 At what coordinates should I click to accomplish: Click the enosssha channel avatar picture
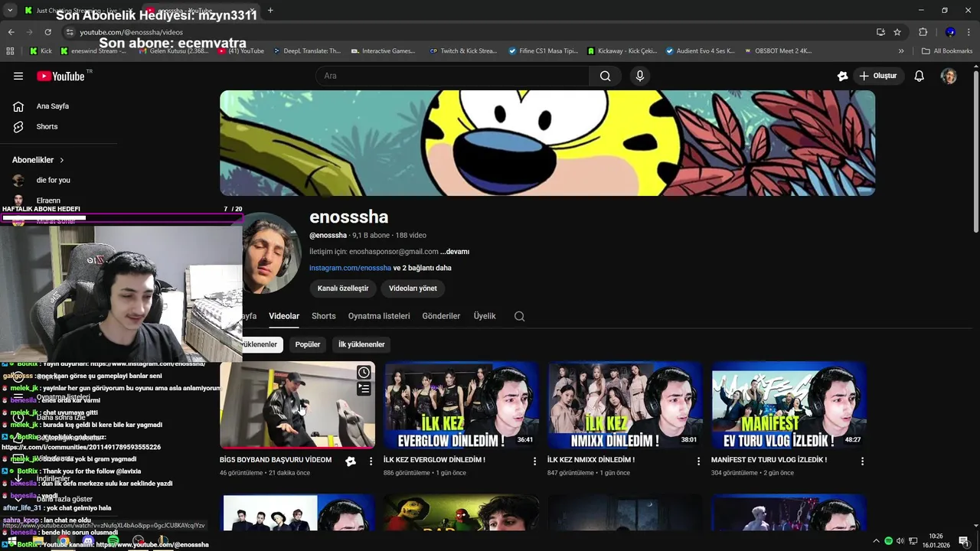[x=272, y=253]
